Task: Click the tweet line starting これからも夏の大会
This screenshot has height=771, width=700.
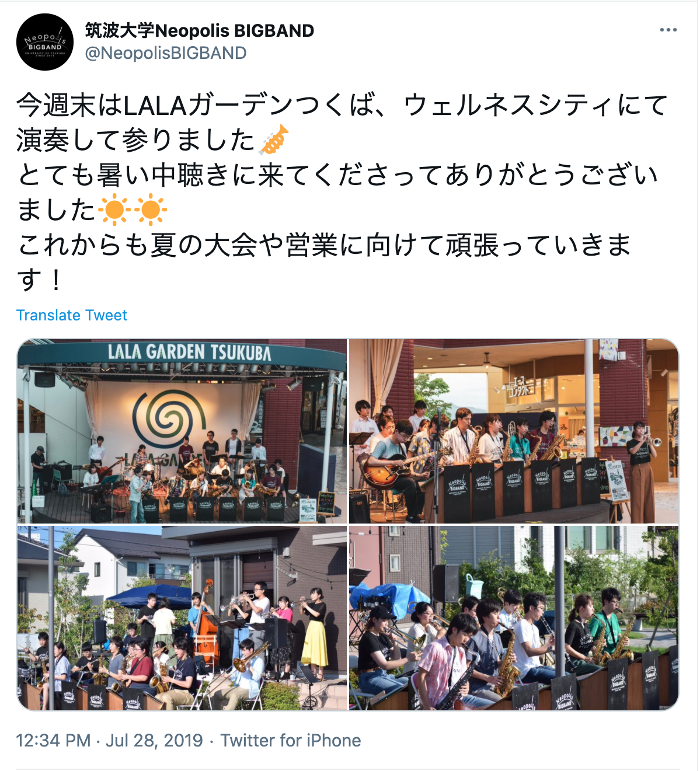Action: click(324, 245)
